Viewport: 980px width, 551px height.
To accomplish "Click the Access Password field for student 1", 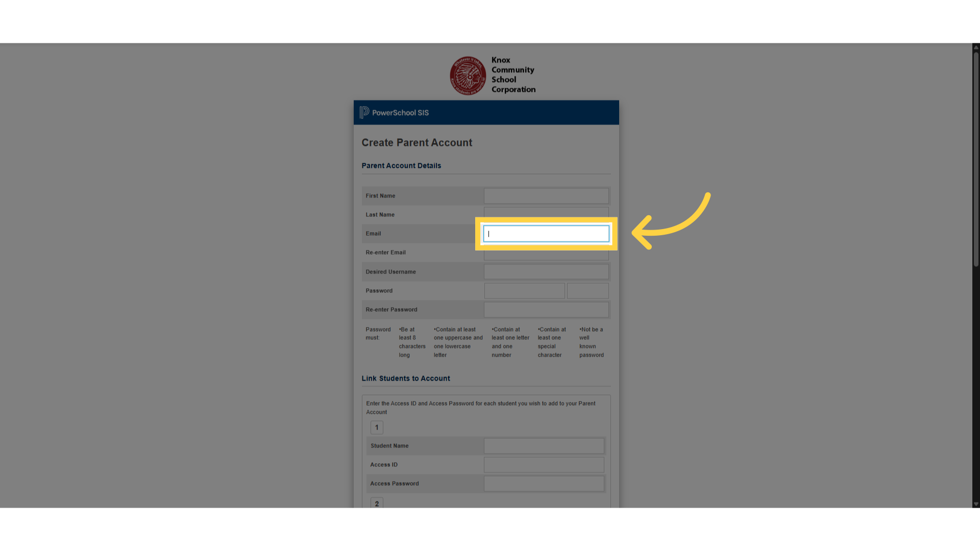I will click(x=544, y=484).
